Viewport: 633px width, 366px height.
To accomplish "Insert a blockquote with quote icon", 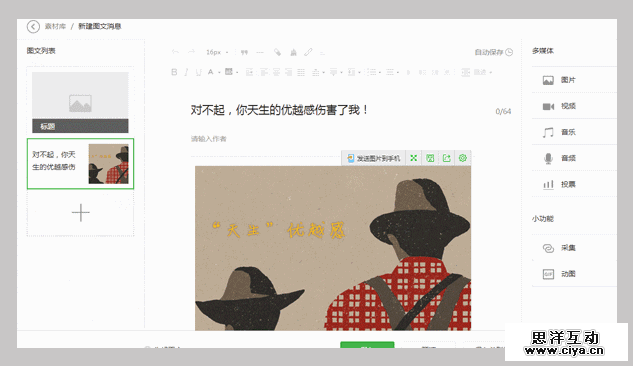I will (244, 52).
